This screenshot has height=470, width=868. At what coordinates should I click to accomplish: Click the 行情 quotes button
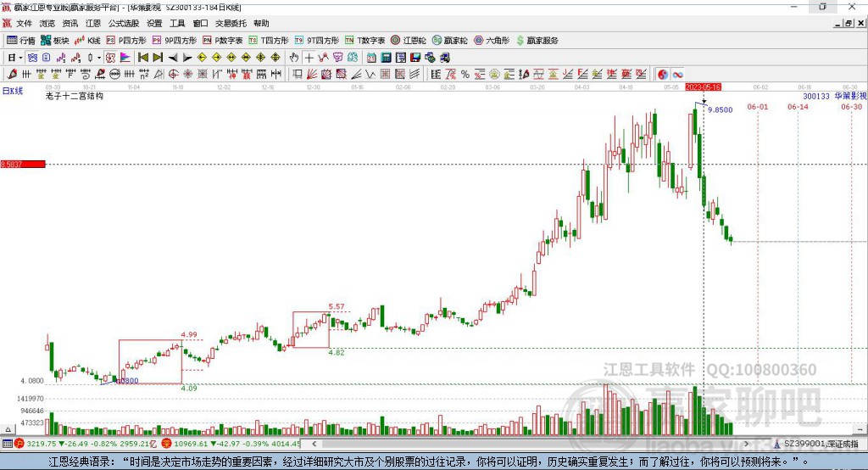click(21, 41)
